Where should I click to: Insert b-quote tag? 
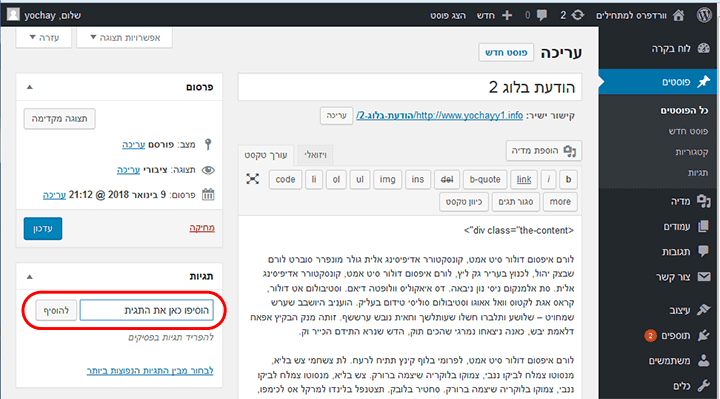click(x=485, y=180)
